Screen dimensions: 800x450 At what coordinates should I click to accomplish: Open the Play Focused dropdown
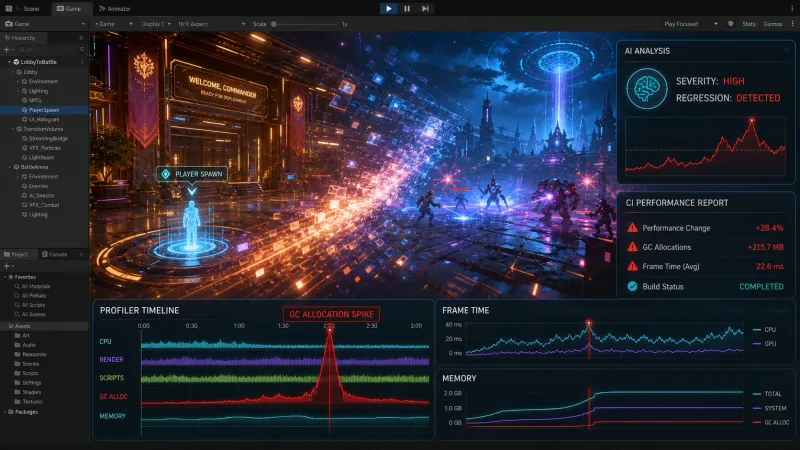[x=691, y=24]
